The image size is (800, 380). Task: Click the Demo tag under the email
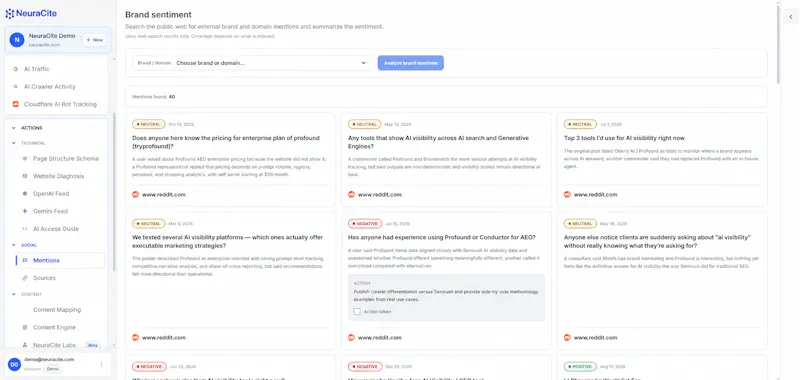52,368
